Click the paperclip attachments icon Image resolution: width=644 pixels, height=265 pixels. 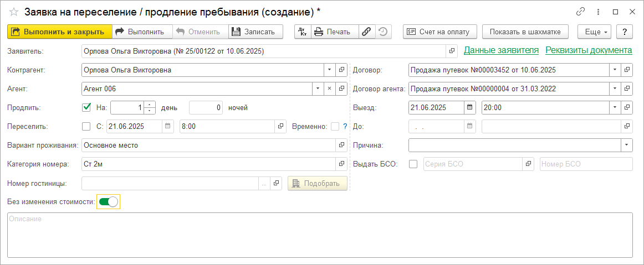366,32
